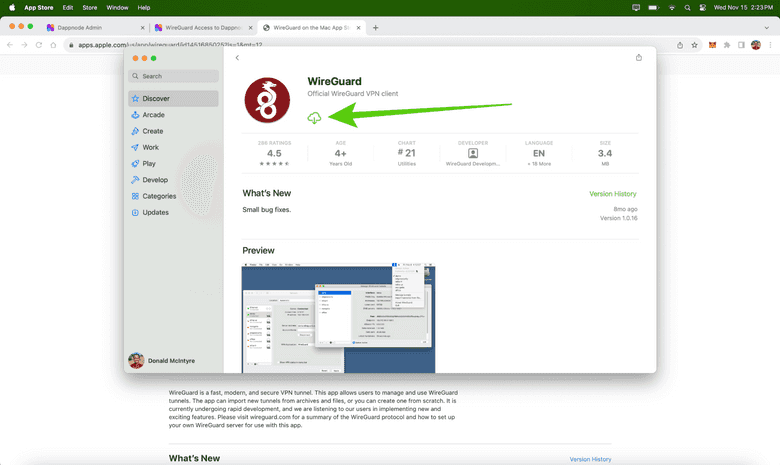Click the green Version History link
Screen dimensions: 780x465
click(612, 194)
